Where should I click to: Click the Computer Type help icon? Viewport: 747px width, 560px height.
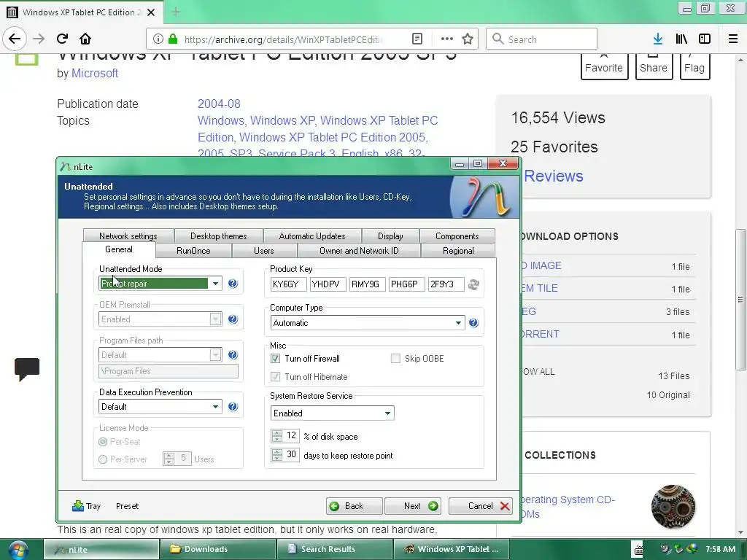click(473, 322)
